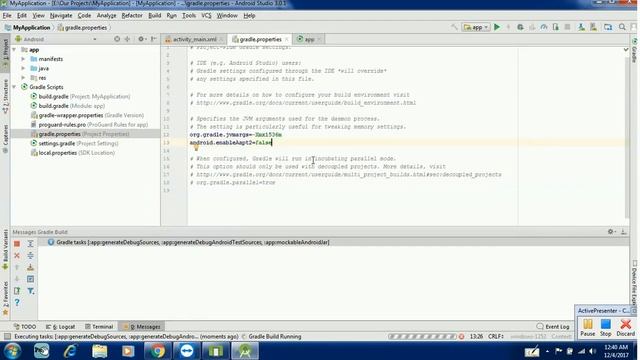The height and width of the screenshot is (360, 640).
Task: Stop the Gradle build red square
Action: [x=17, y=244]
